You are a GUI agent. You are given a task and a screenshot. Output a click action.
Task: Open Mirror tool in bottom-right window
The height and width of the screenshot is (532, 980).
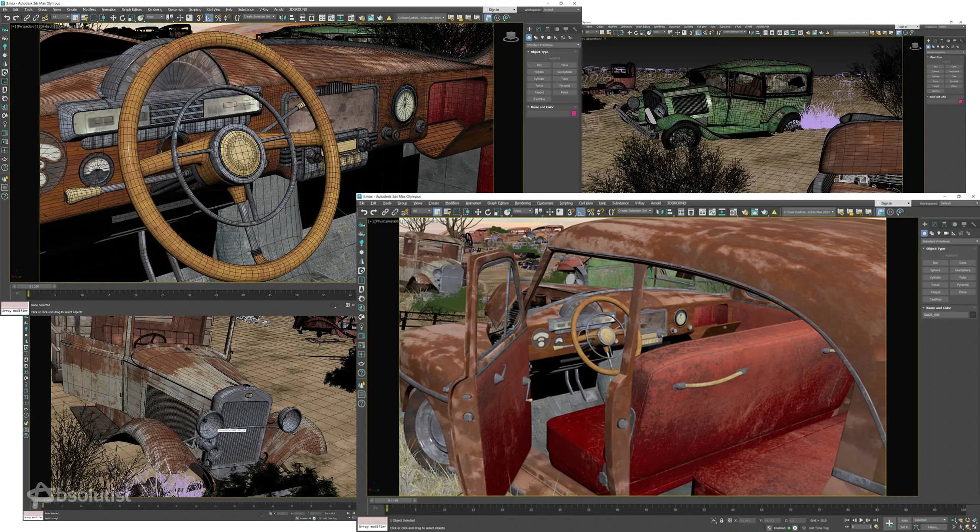(660, 212)
